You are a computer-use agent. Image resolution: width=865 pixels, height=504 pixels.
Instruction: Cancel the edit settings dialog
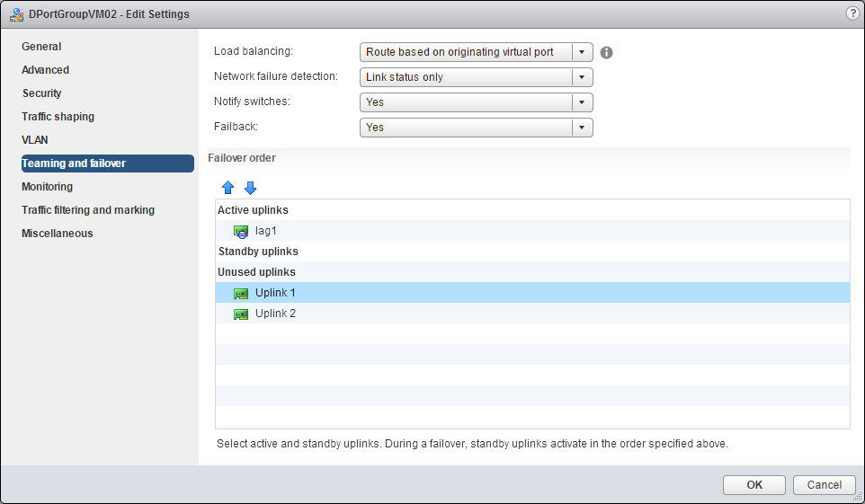pyautogui.click(x=824, y=485)
